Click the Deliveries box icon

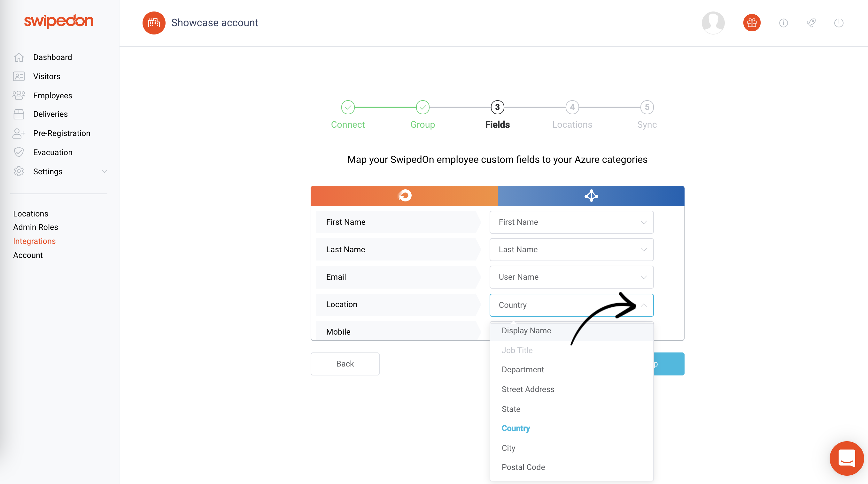(x=19, y=114)
